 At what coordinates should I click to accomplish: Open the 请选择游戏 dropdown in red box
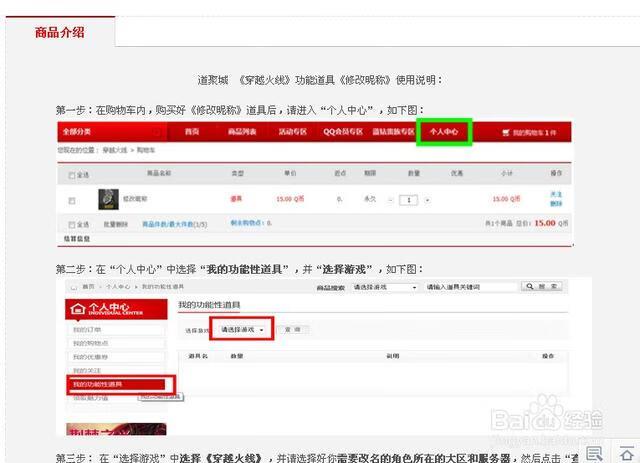tap(242, 329)
